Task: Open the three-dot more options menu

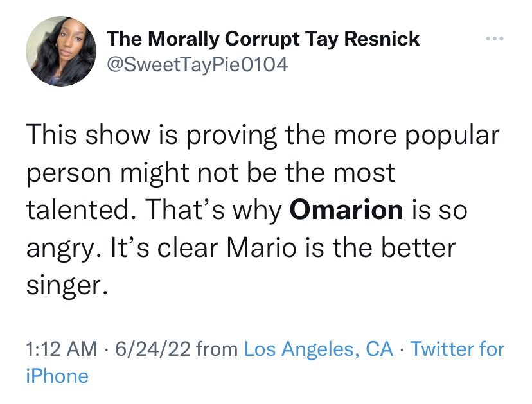Action: tap(494, 39)
